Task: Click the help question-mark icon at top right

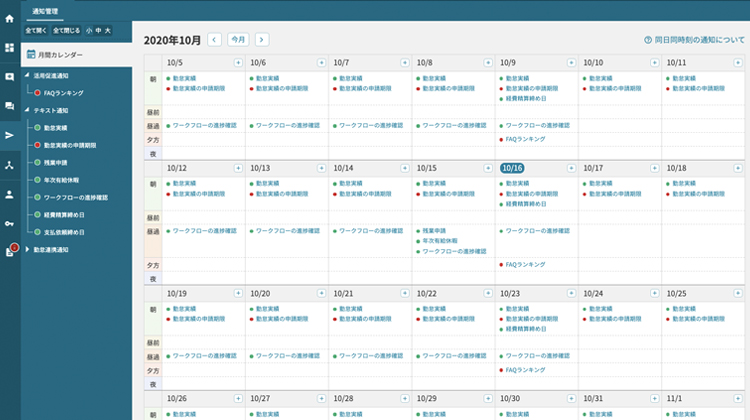Action: (x=648, y=40)
